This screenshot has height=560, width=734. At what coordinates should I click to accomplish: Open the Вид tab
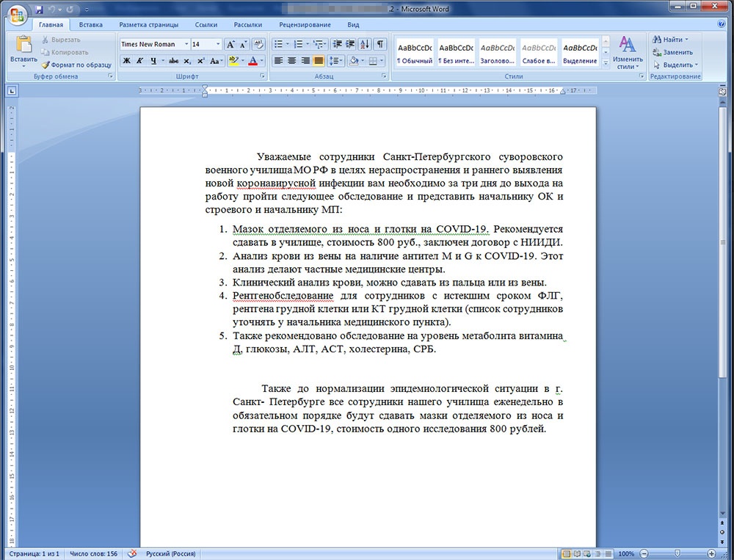coord(353,25)
